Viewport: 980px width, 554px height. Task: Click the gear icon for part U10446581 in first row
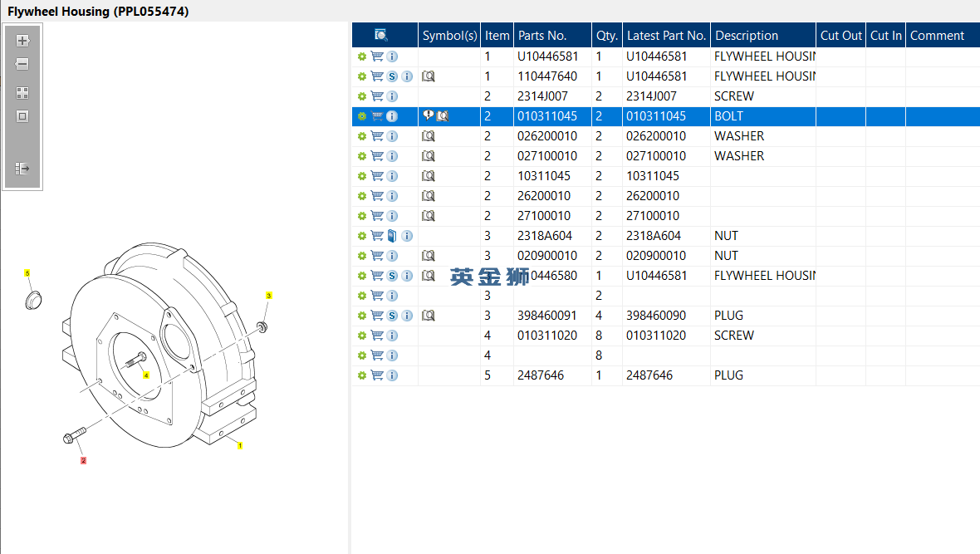[362, 56]
